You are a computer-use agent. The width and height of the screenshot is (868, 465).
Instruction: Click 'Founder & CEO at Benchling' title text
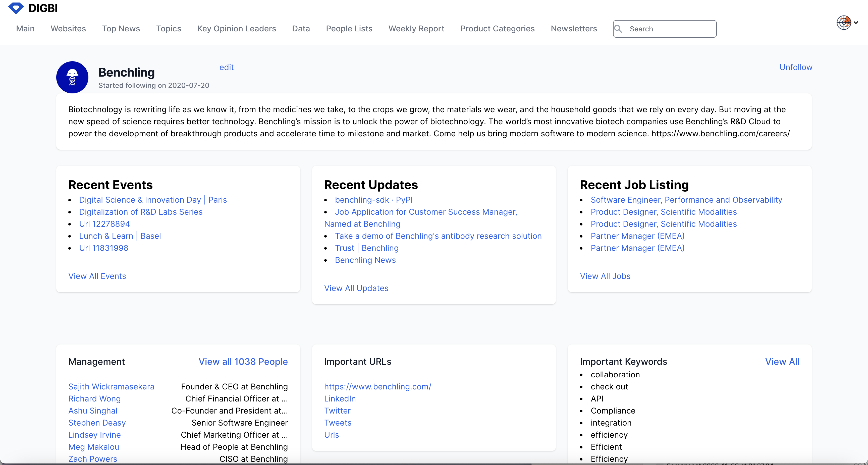pos(234,387)
